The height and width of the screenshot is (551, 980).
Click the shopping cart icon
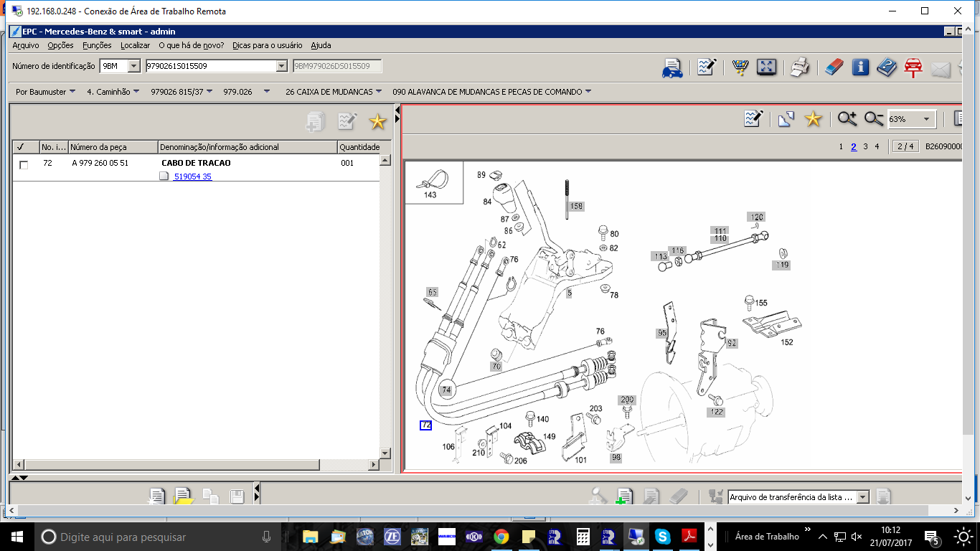(x=740, y=67)
